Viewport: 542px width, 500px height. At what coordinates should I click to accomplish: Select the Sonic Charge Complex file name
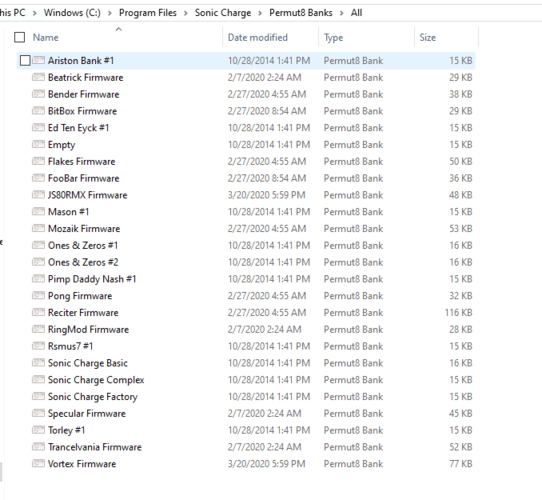(x=96, y=380)
